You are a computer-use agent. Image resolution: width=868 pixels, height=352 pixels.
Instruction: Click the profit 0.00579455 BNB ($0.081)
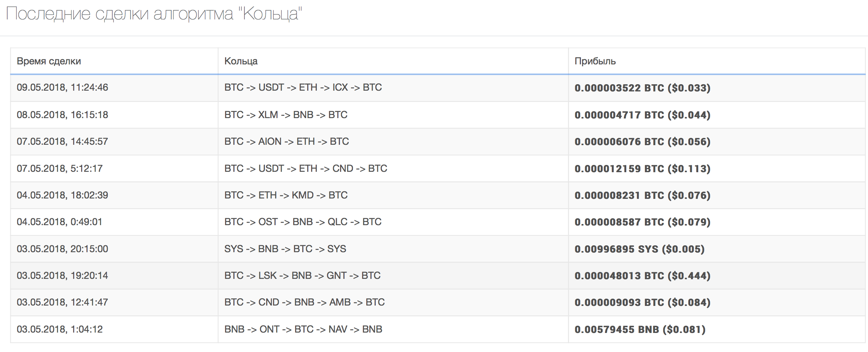[640, 330]
